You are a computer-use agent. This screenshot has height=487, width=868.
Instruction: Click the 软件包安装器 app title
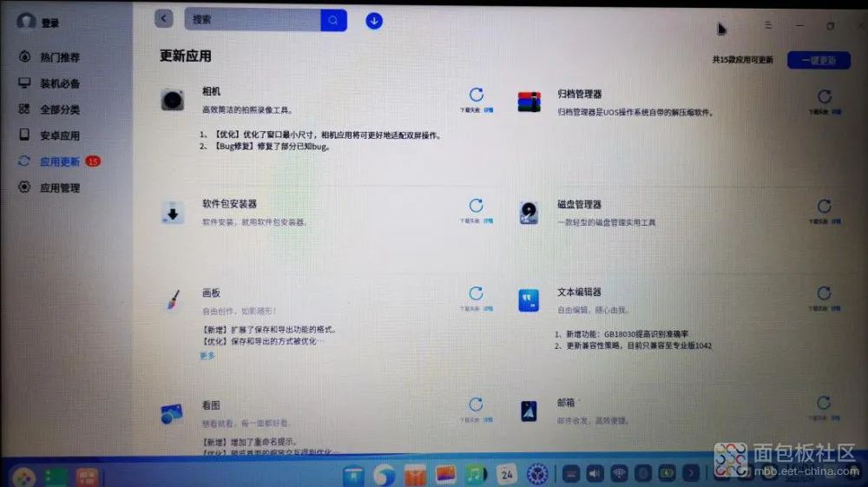pyautogui.click(x=229, y=204)
